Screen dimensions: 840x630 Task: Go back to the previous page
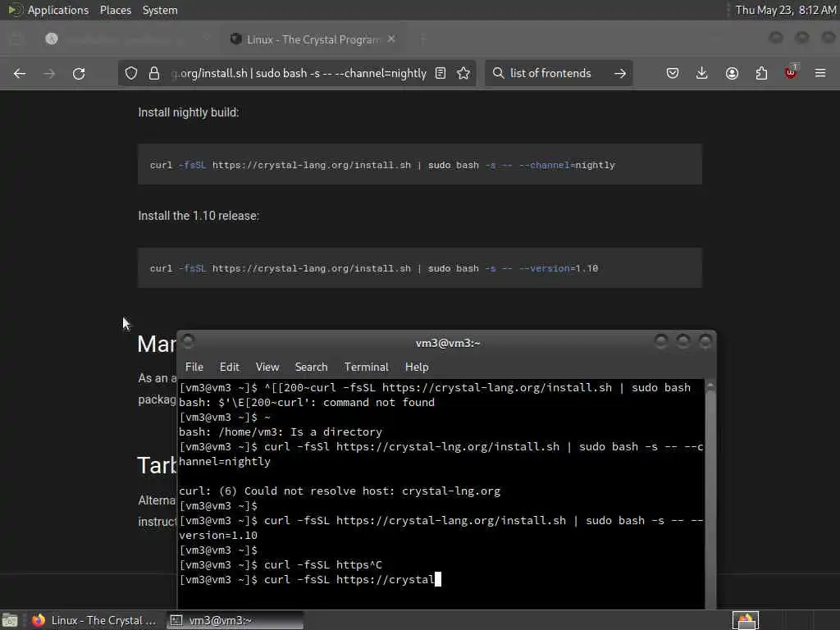coord(20,73)
